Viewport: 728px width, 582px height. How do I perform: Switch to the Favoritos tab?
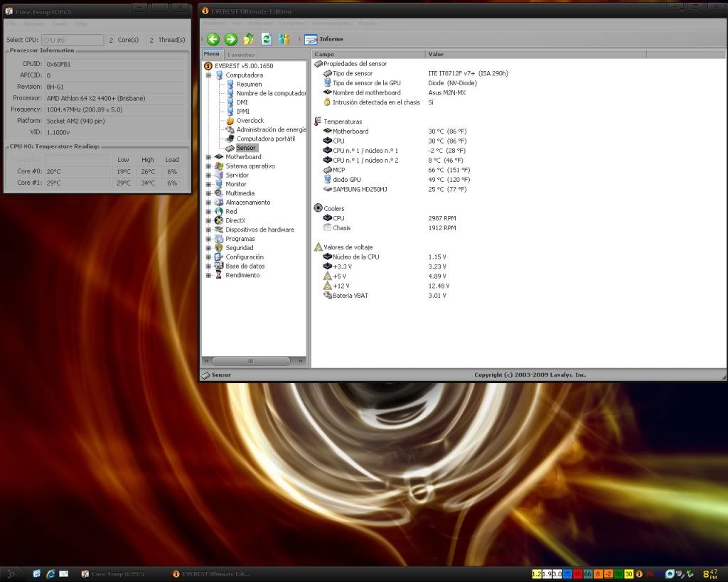coord(241,55)
